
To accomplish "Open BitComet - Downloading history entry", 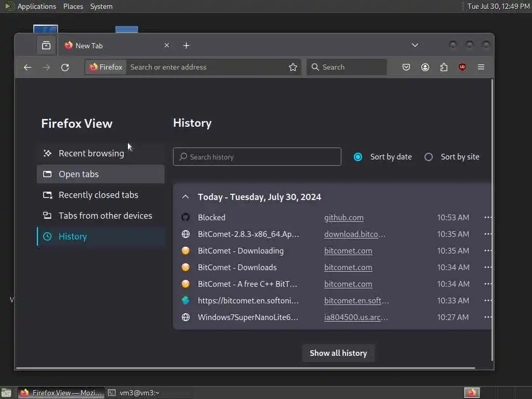I will coord(241,251).
